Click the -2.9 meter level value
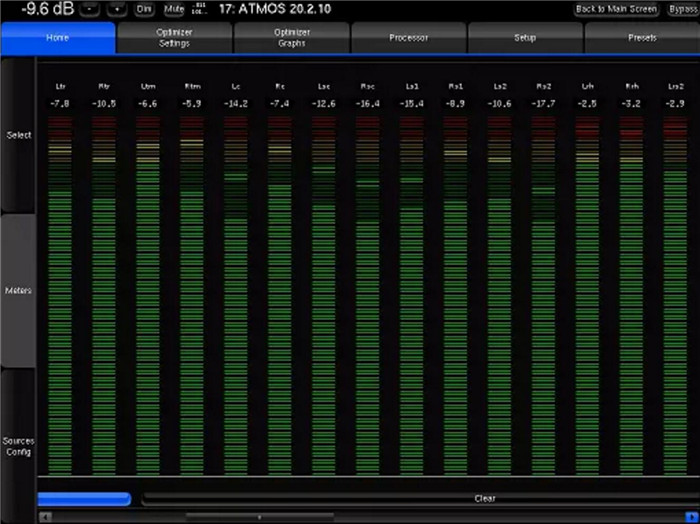 click(675, 104)
